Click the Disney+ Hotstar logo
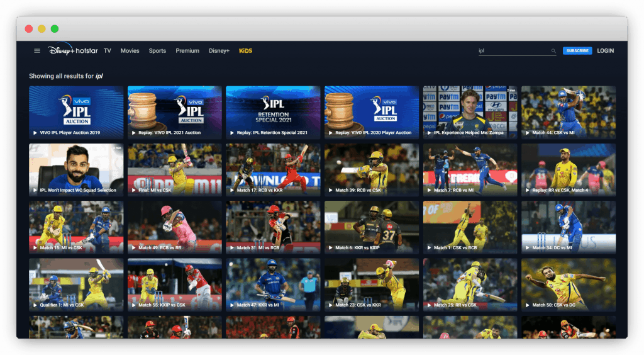The image size is (644, 355). [73, 50]
